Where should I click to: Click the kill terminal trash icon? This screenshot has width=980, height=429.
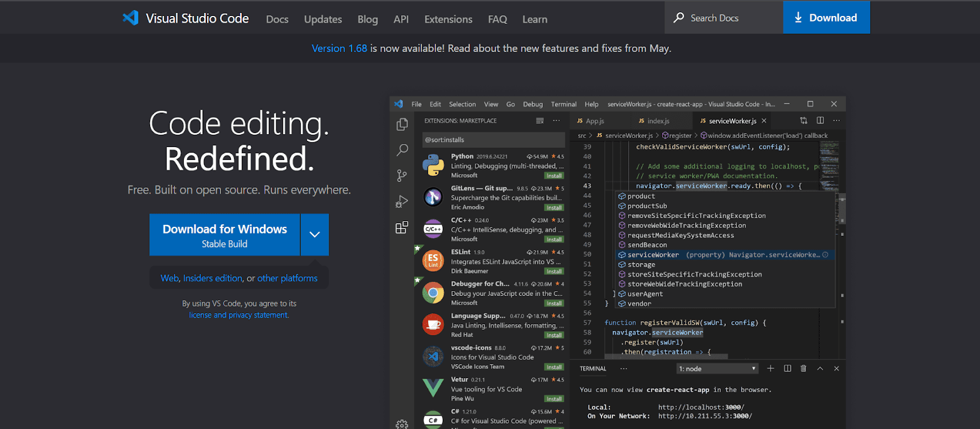[x=804, y=368]
